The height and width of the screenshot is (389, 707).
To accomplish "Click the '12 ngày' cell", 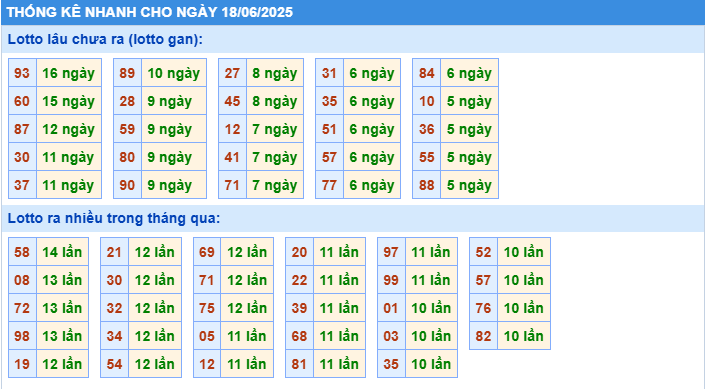I will [69, 128].
